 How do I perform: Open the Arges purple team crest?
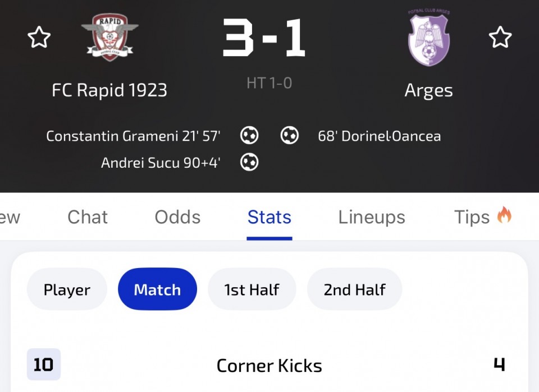[428, 37]
